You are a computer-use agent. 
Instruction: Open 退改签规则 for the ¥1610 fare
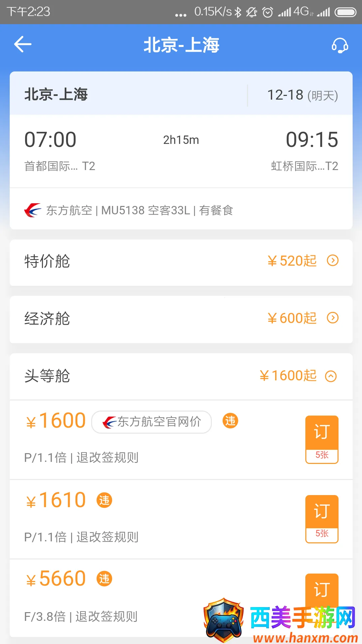tap(107, 537)
